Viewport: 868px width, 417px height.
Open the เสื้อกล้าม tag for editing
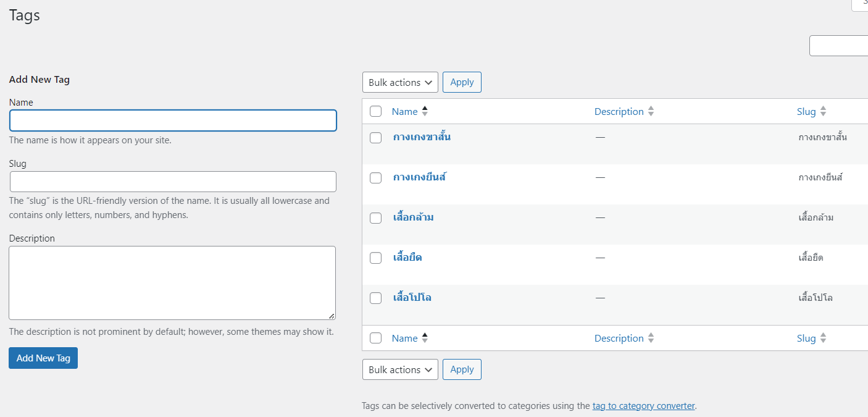coord(412,217)
